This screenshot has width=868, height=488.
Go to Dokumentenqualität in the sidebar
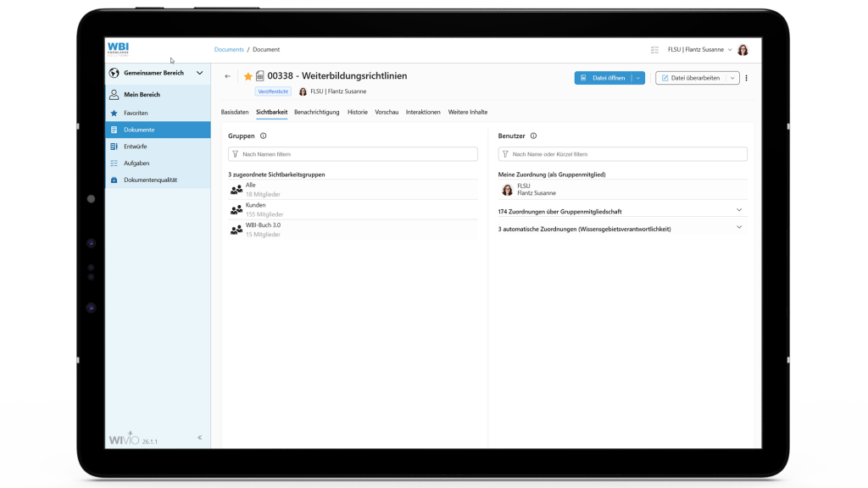150,180
